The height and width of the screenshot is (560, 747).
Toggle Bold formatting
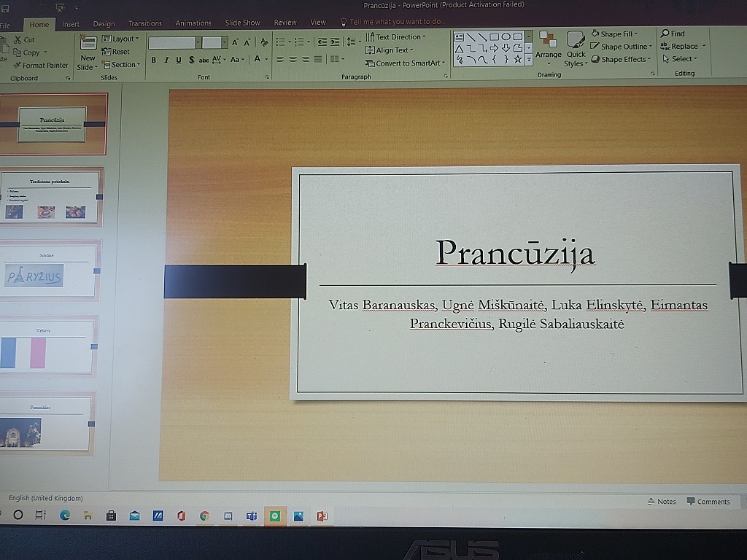click(154, 60)
